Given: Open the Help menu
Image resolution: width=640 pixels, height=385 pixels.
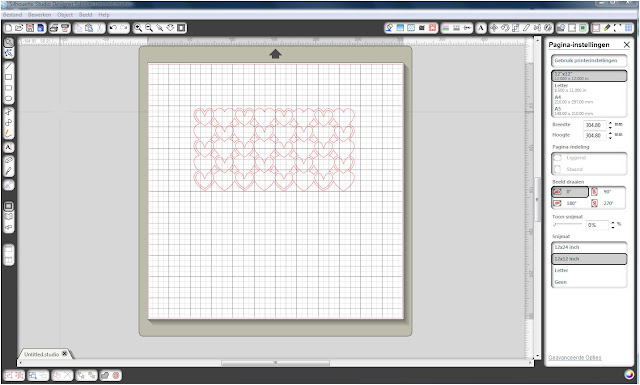Looking at the screenshot, I should (104, 15).
